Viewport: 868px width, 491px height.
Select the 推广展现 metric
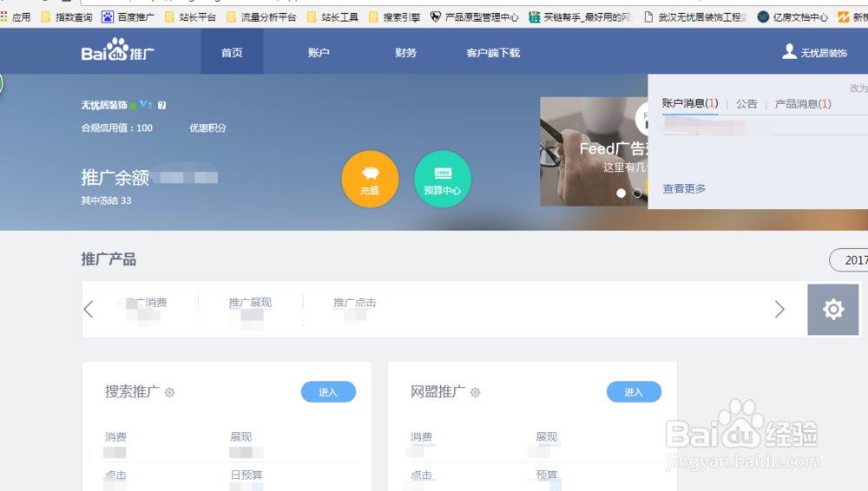(250, 303)
